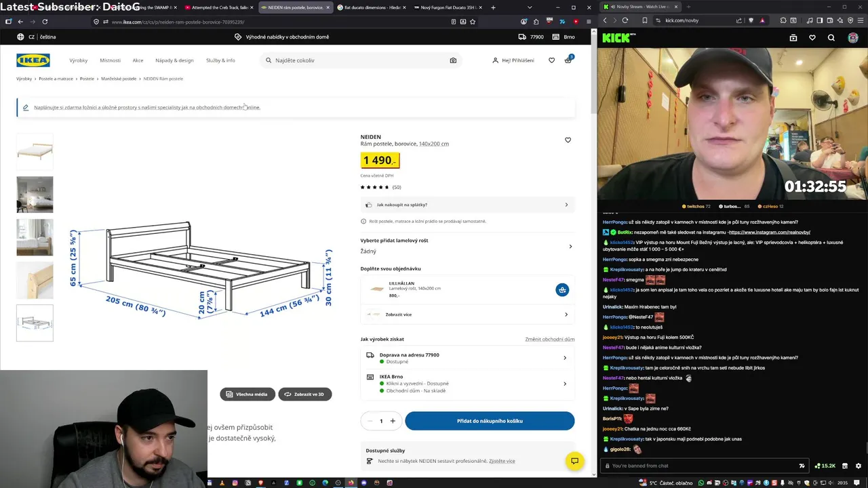This screenshot has width=868, height=488.
Task: Click the 140x200 cm size link
Action: pos(434,144)
